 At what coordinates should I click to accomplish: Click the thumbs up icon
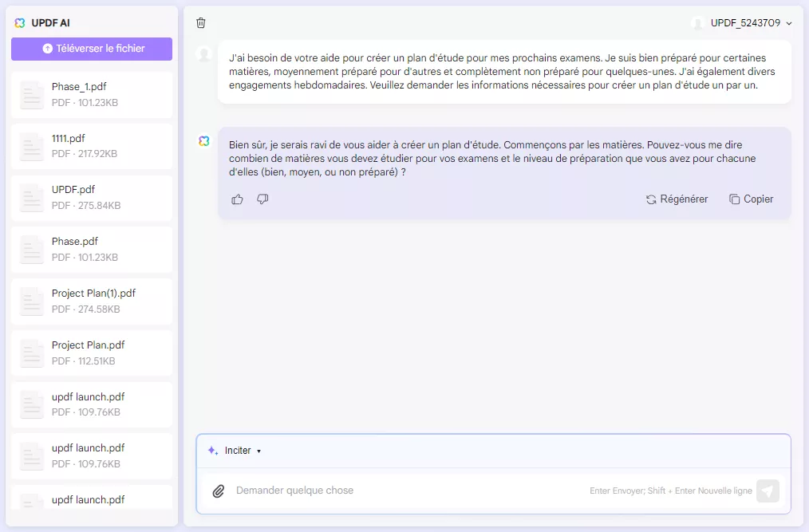[x=237, y=199]
